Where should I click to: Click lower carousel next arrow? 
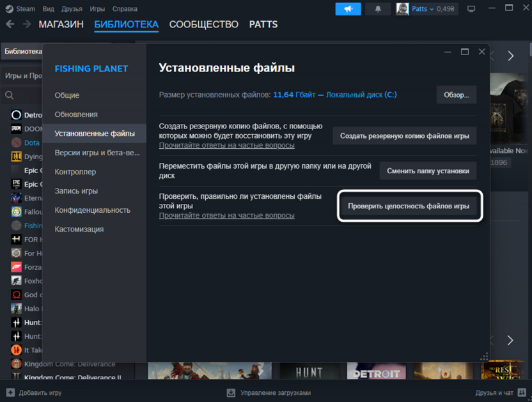510,340
